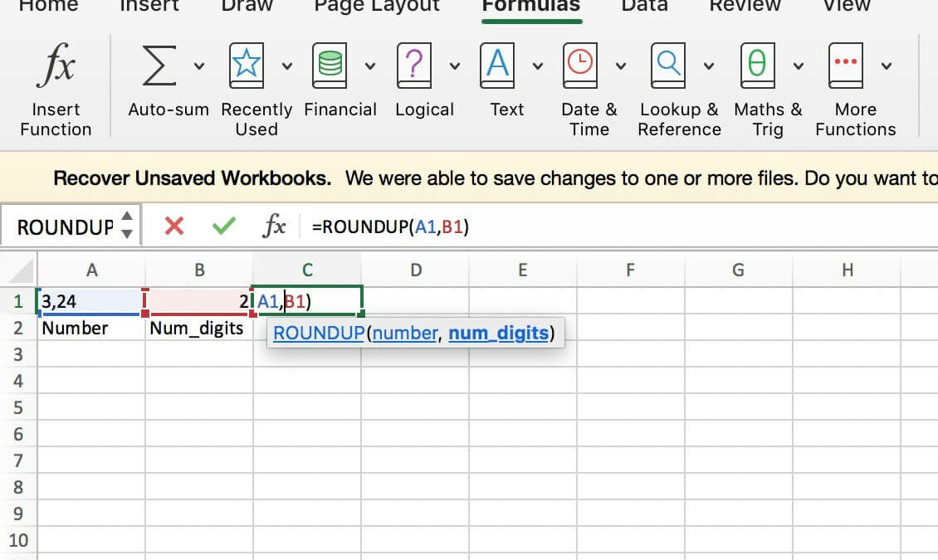Open the Recently Used functions gallery
The height and width of the screenshot is (560, 938).
point(246,64)
